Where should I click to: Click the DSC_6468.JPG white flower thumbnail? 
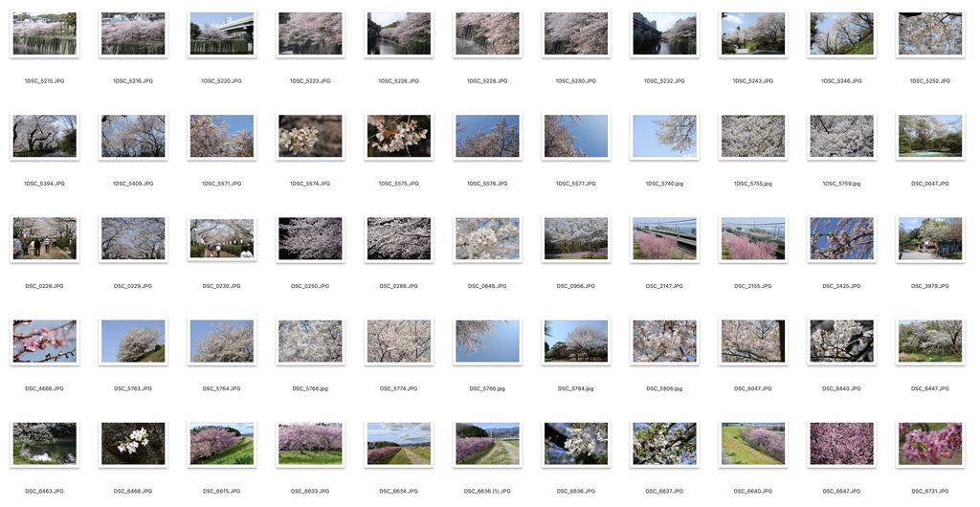tap(133, 443)
